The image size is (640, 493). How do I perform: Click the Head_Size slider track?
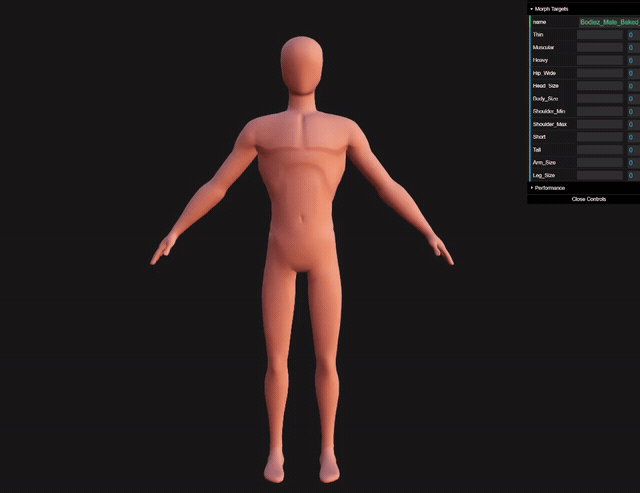(600, 86)
